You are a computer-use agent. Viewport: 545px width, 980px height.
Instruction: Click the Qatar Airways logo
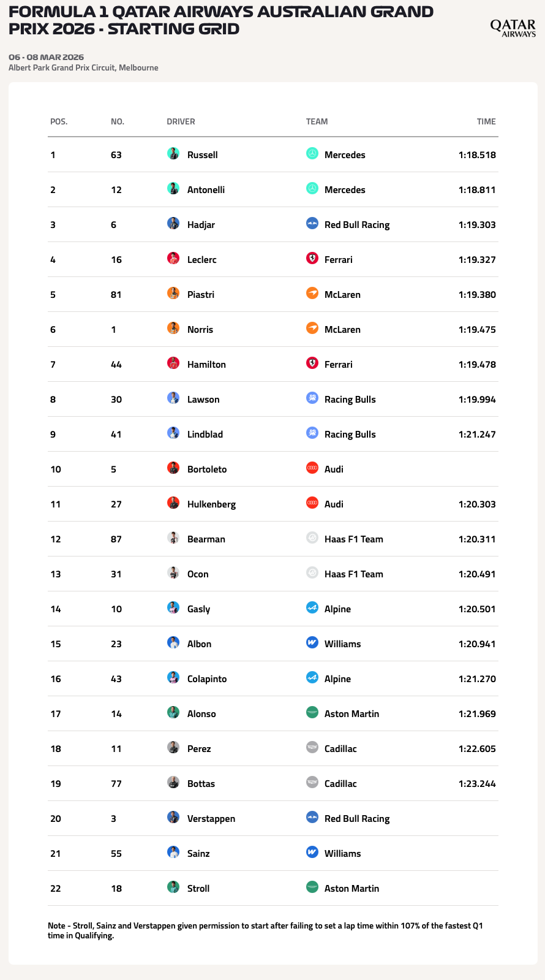513,28
